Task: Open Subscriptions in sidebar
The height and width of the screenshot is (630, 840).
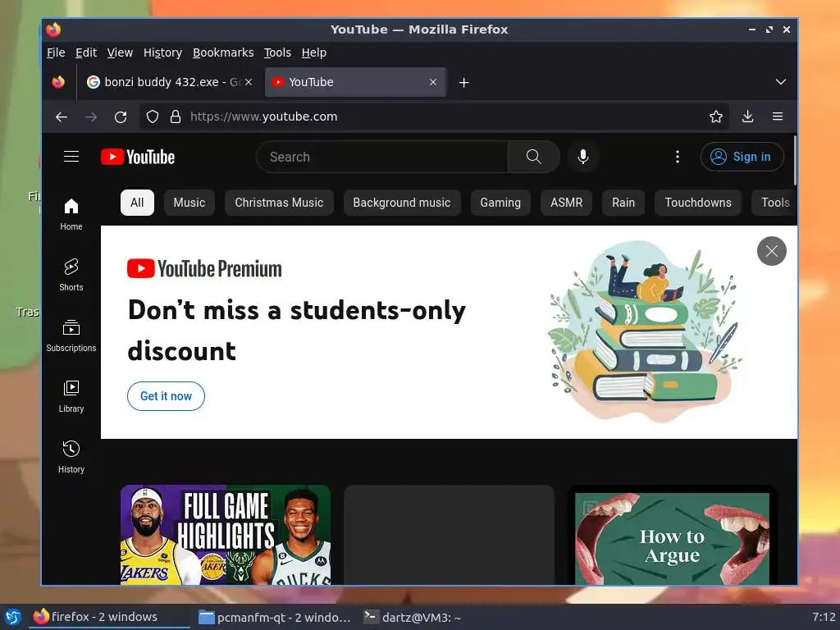Action: [71, 336]
